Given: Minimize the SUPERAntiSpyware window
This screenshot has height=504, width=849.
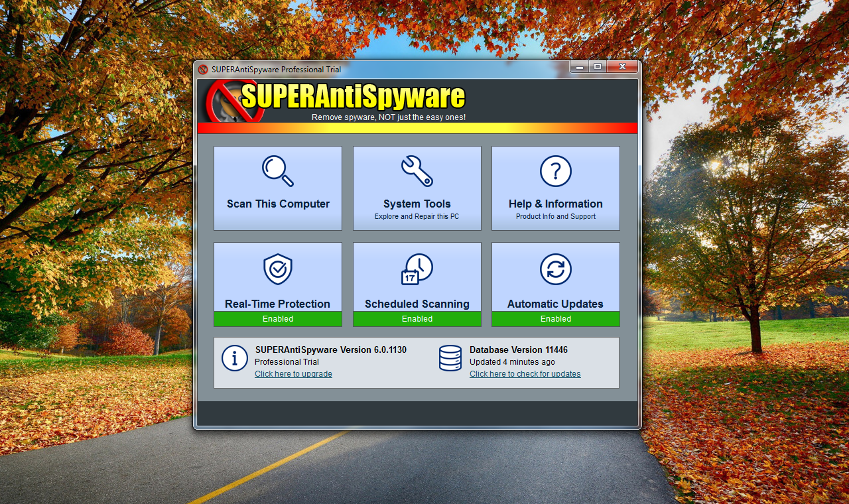Looking at the screenshot, I should pos(579,67).
